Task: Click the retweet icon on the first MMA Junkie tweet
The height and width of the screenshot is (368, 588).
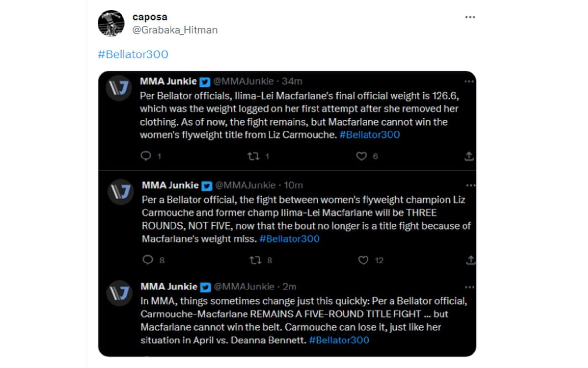Action: point(254,156)
